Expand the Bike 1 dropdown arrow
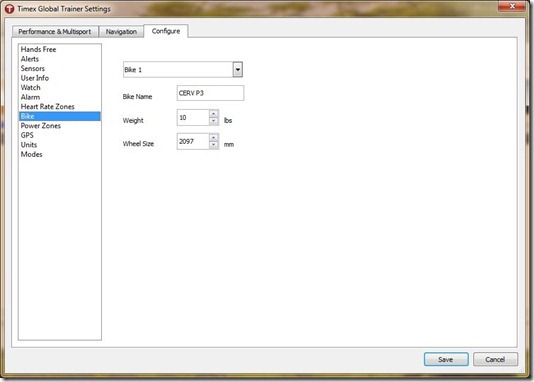 (238, 69)
